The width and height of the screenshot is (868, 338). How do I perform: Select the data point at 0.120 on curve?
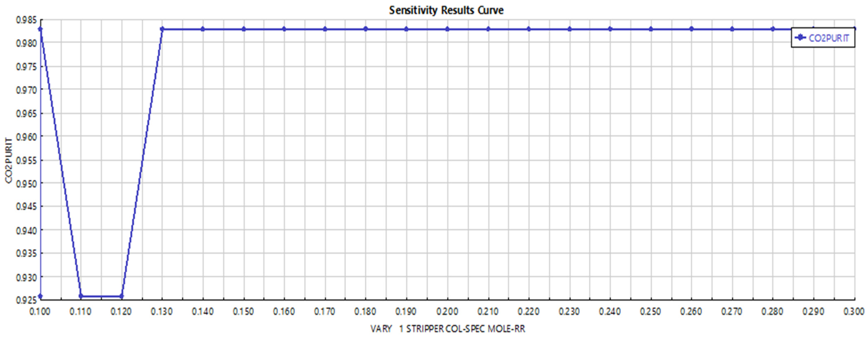122,296
